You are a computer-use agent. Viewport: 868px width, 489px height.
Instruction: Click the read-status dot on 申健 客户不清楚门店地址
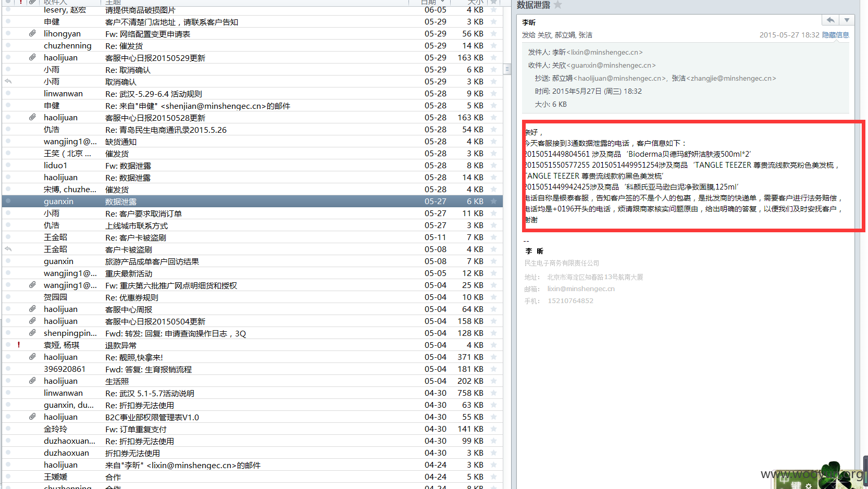click(8, 21)
